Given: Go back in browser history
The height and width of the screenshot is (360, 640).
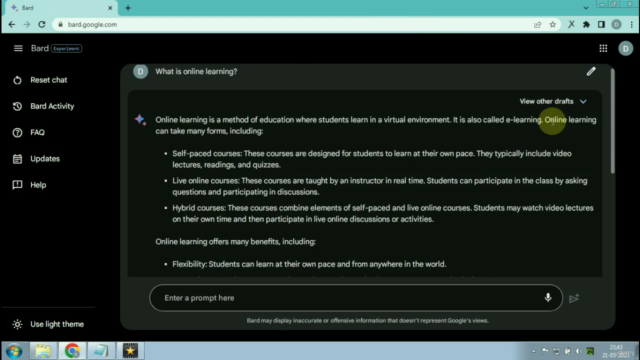Looking at the screenshot, I should click(x=11, y=24).
